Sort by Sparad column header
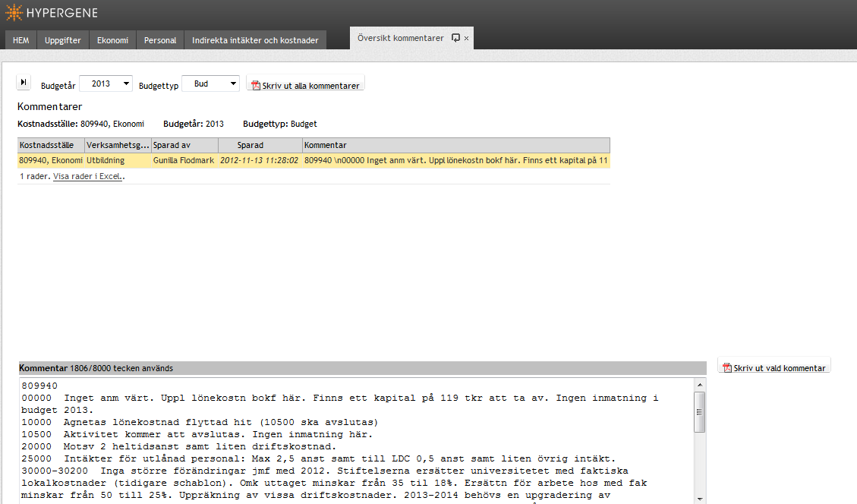Image resolution: width=857 pixels, height=504 pixels. coord(260,145)
